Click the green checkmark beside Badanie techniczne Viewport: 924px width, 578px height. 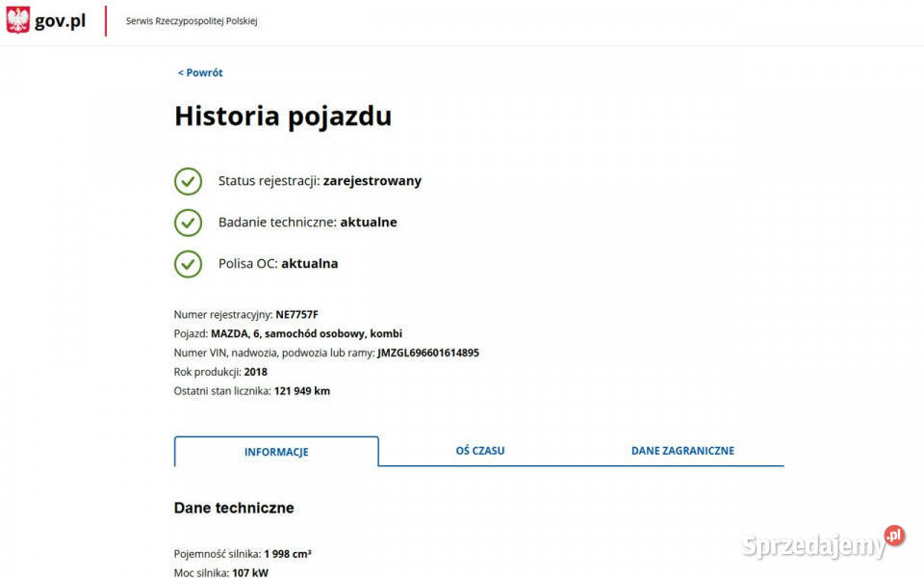click(x=188, y=223)
